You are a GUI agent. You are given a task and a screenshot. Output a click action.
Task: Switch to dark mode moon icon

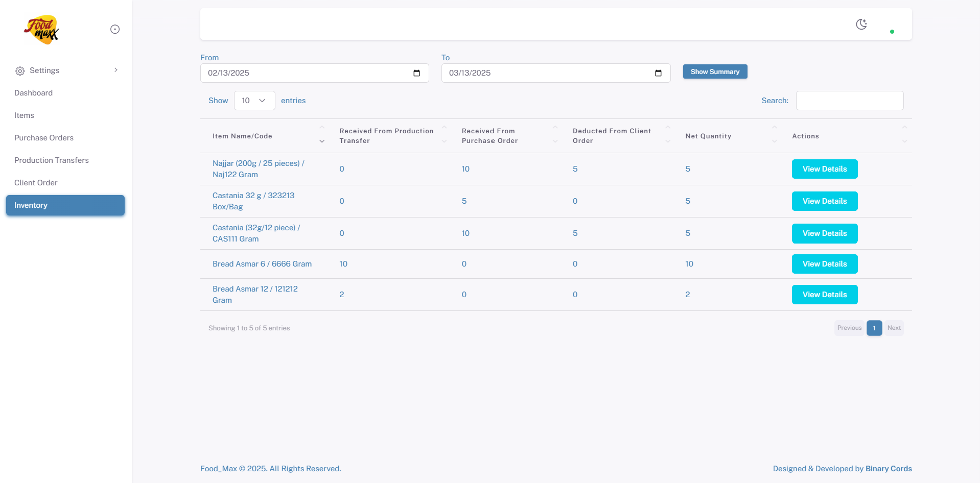tap(861, 25)
